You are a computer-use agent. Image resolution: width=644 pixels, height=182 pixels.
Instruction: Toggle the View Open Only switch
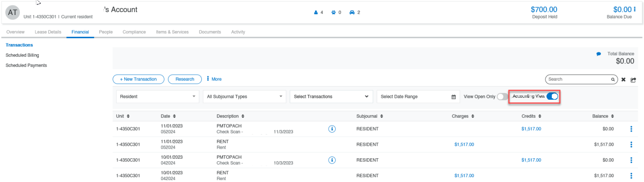click(x=502, y=97)
